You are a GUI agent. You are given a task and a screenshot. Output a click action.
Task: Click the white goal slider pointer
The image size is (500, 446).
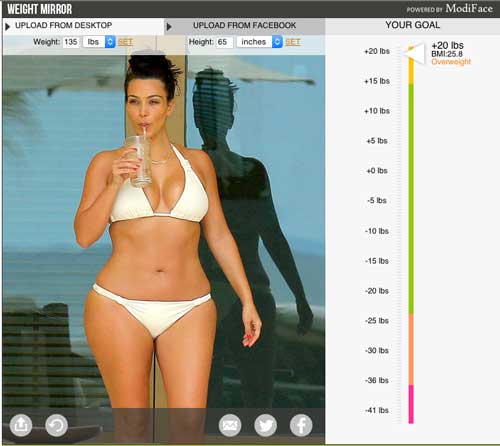tap(414, 53)
